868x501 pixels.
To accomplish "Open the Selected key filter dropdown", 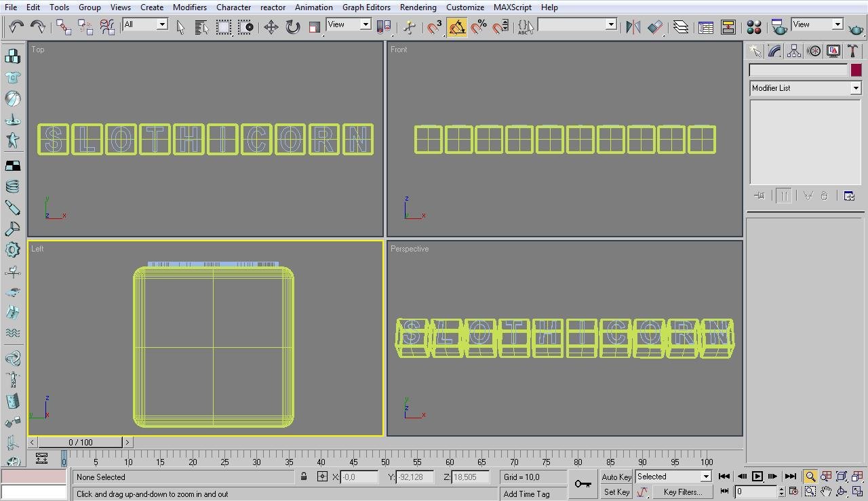I will click(x=705, y=477).
